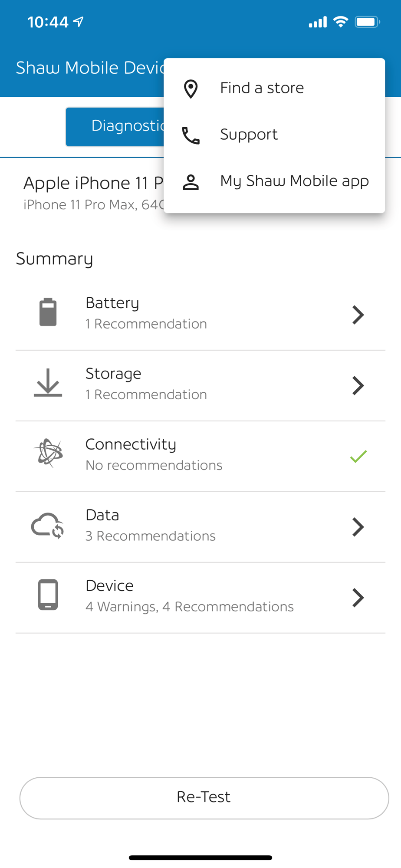Tap the My Shaw Mobile person icon
The image size is (401, 868).
191,182
